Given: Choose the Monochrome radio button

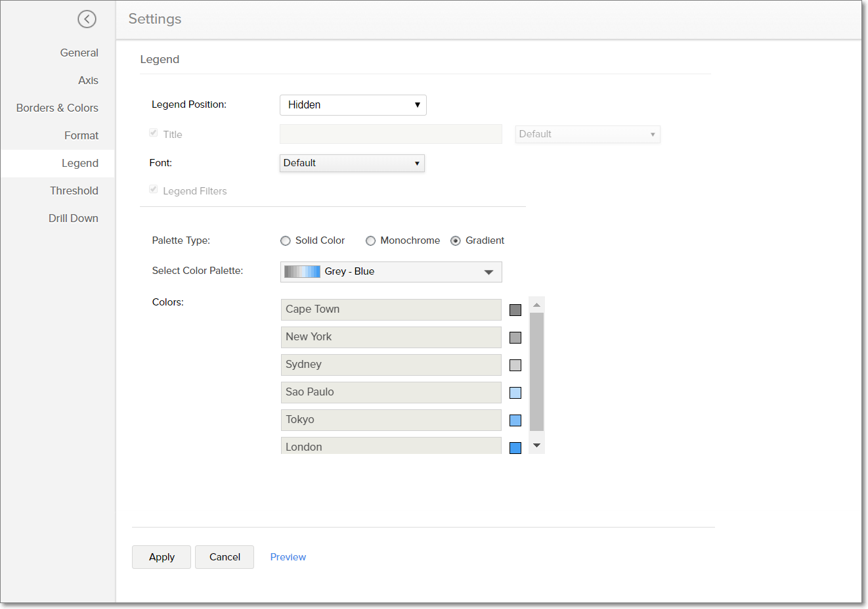Looking at the screenshot, I should (371, 241).
